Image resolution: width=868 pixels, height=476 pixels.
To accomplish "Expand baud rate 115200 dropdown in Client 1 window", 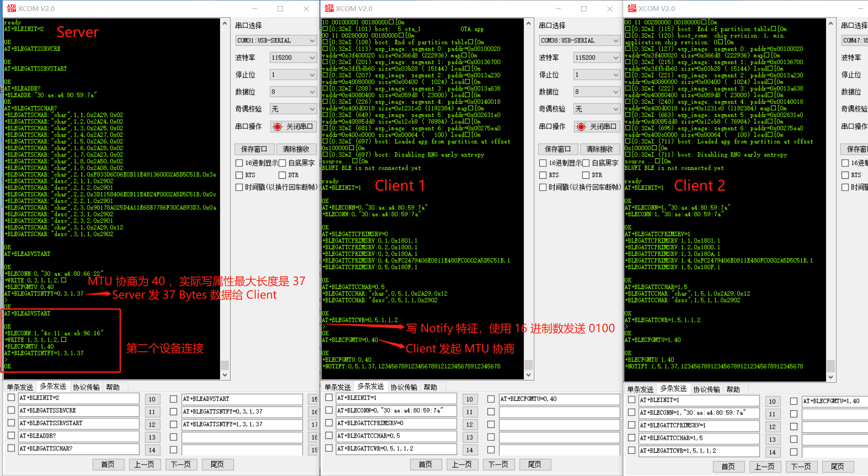I will [597, 58].
